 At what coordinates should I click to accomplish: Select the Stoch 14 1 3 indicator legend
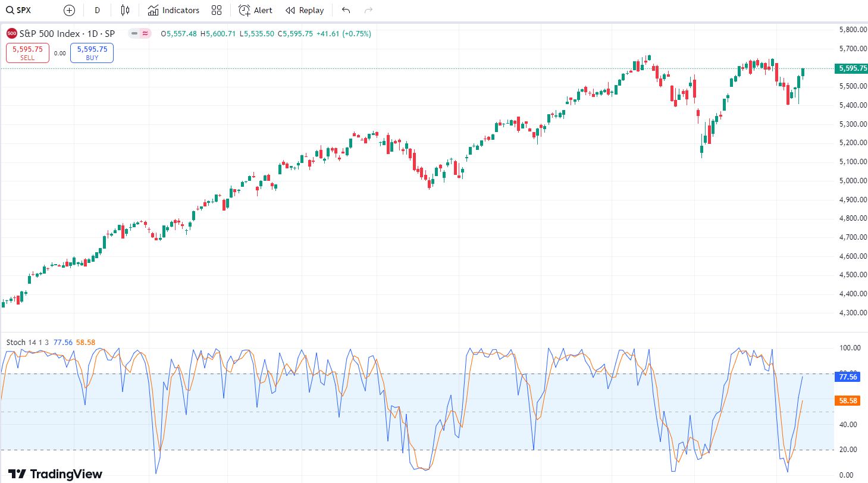point(28,343)
